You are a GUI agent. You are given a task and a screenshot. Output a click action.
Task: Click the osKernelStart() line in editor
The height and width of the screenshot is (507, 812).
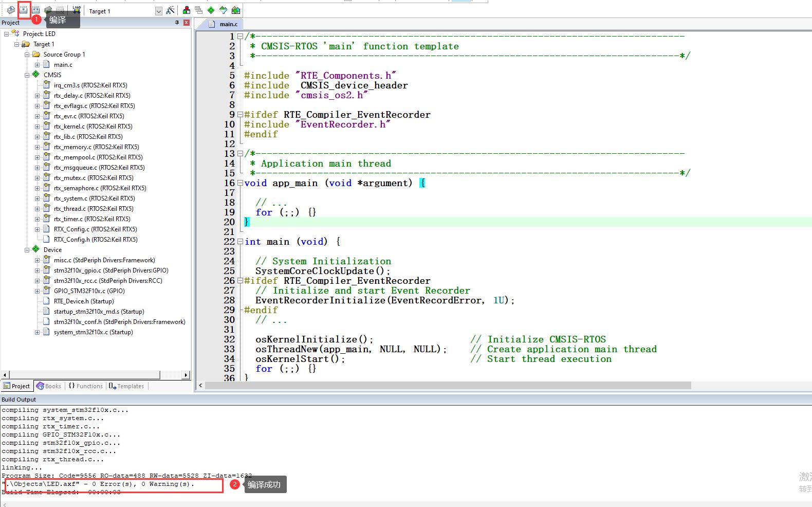click(300, 359)
